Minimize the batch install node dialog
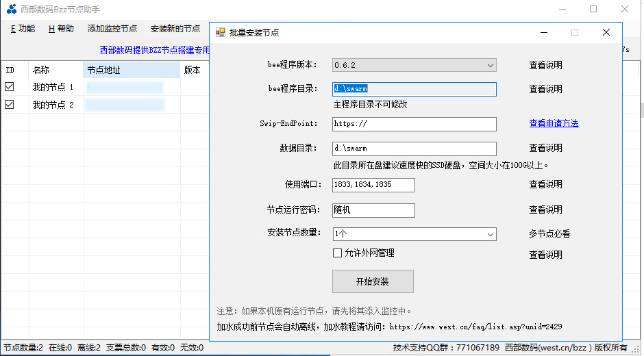644x356 pixels. pyautogui.click(x=543, y=32)
